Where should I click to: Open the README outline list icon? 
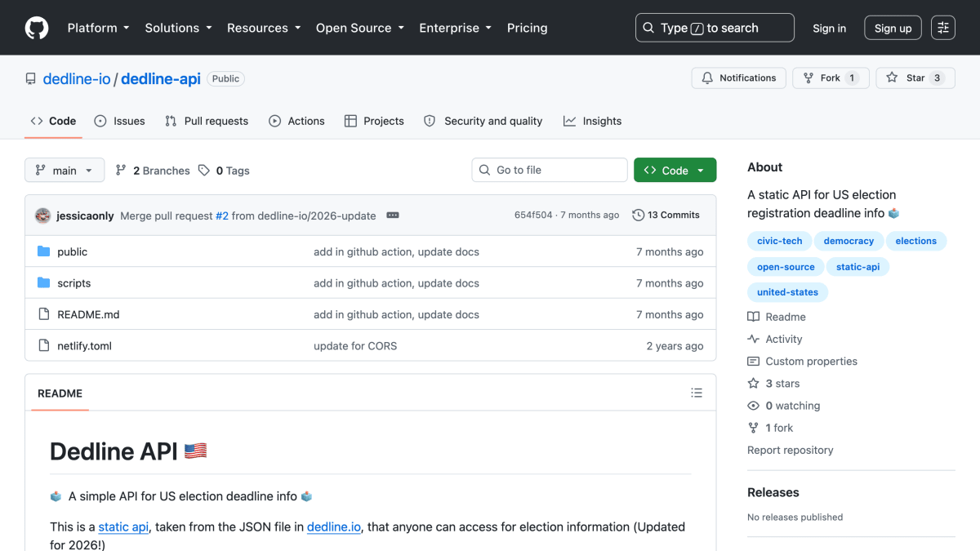click(696, 393)
